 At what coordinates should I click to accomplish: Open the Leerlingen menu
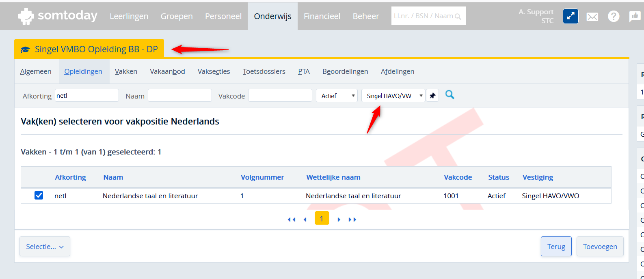(129, 16)
